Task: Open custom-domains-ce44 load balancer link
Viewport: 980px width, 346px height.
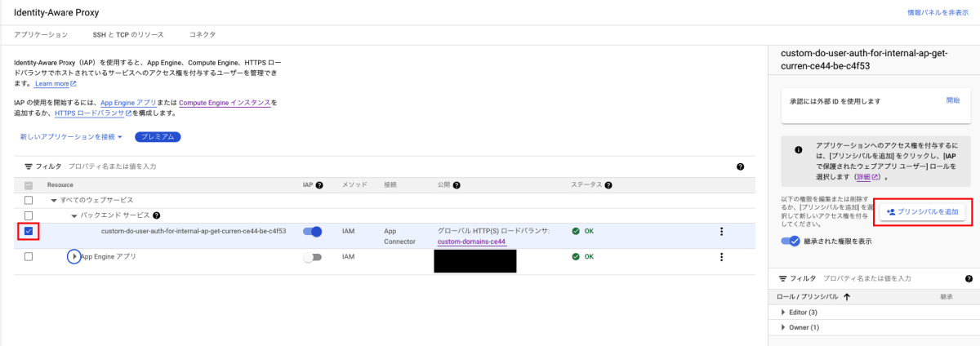Action: tap(471, 242)
